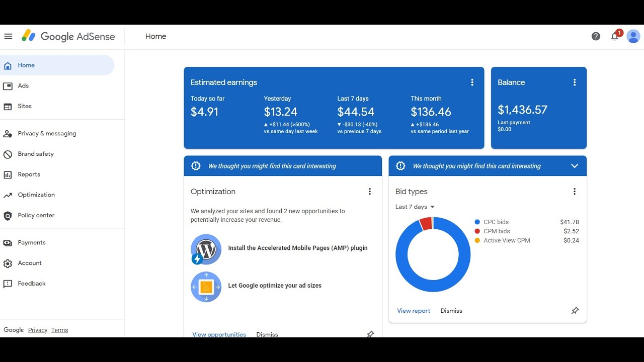The height and width of the screenshot is (362, 644).
Task: Click the red CPM bids legend dot
Action: tap(477, 231)
